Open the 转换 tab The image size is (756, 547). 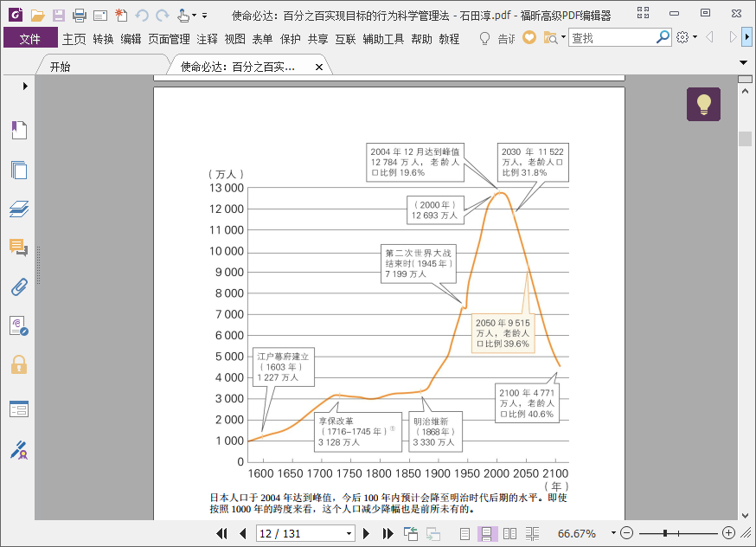coord(103,39)
